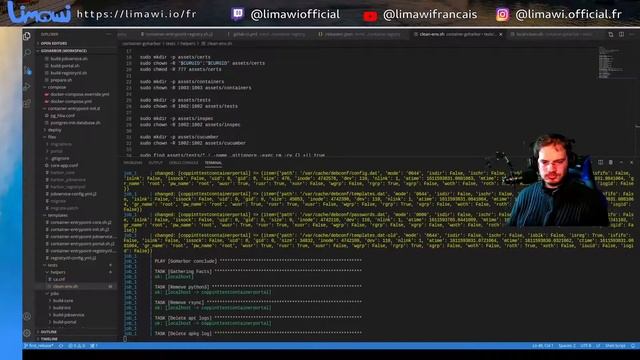This screenshot has width=640, height=360.
Task: Switch to OUTPUT panel tab
Action: pos(156,162)
